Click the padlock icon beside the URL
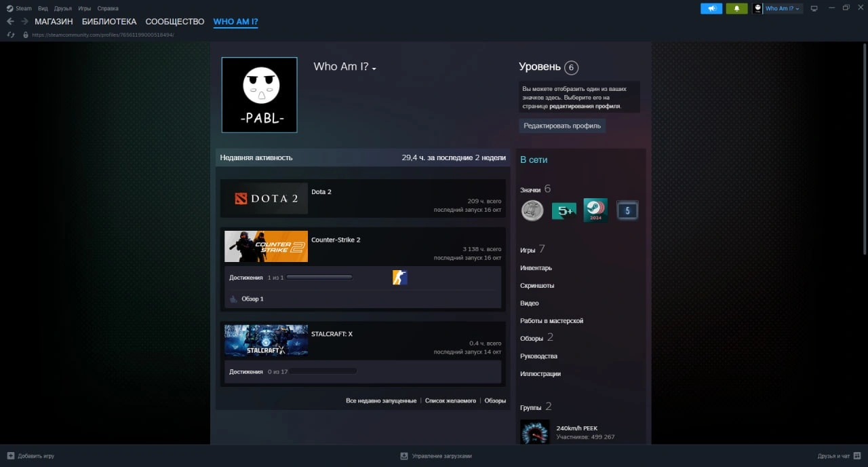Viewport: 868px width, 467px height. [x=26, y=35]
